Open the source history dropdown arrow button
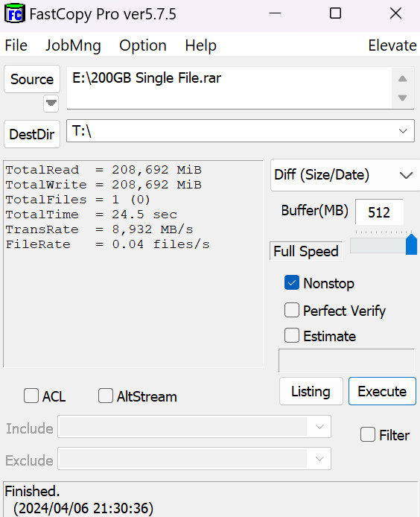 click(51, 104)
